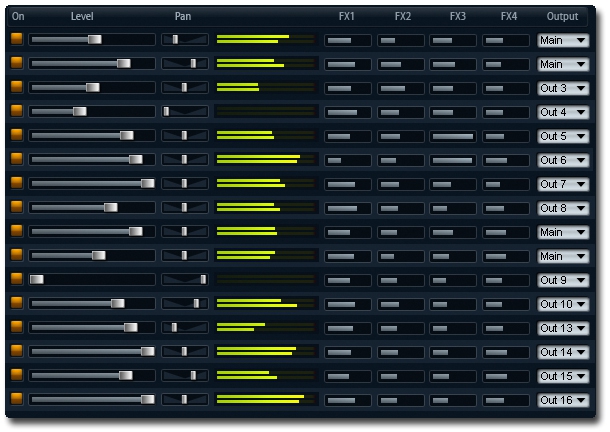Click the FX4 send slider in the Out 15 row
This screenshot has height=432, width=610.
(506, 376)
